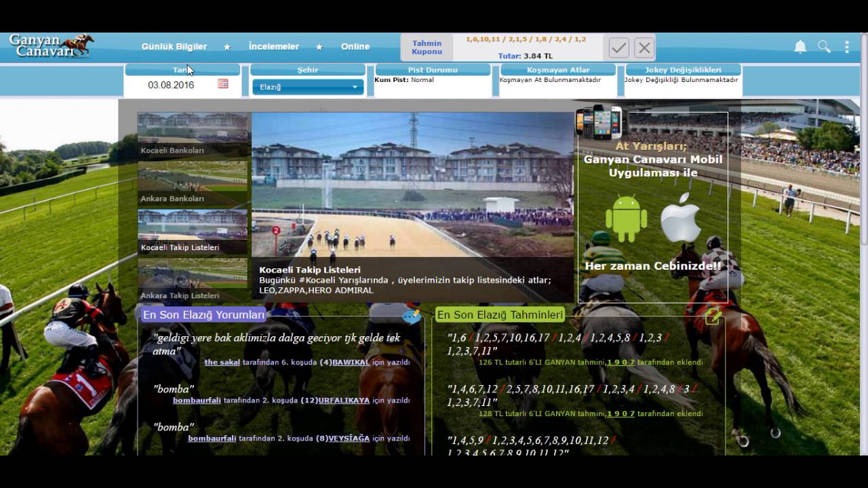
Task: Click 'Koşmayan At Bulunmamaktadır' text
Action: [x=550, y=80]
